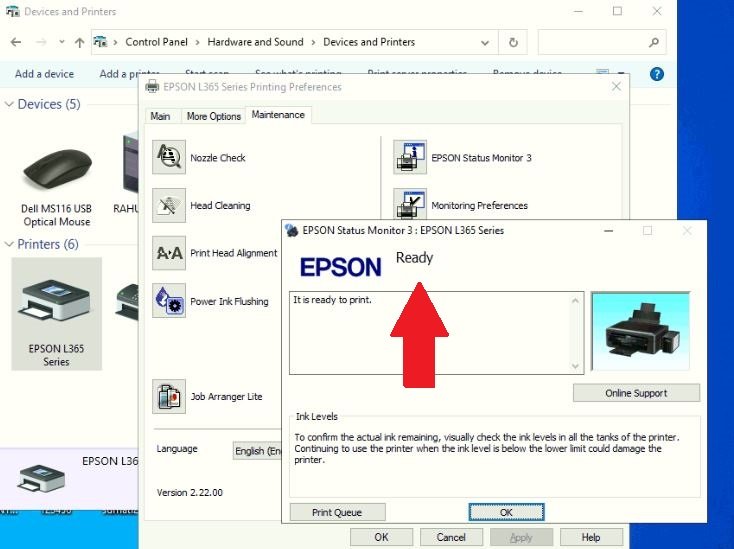Image resolution: width=734 pixels, height=549 pixels.
Task: Select the EPSON L365 Series printer icon
Action: click(x=56, y=314)
